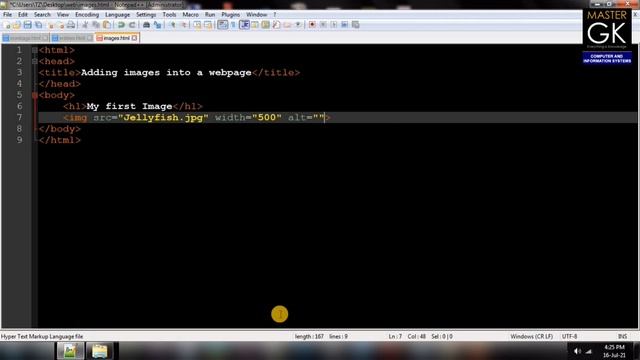Open the Encoding menu

pyautogui.click(x=87, y=15)
